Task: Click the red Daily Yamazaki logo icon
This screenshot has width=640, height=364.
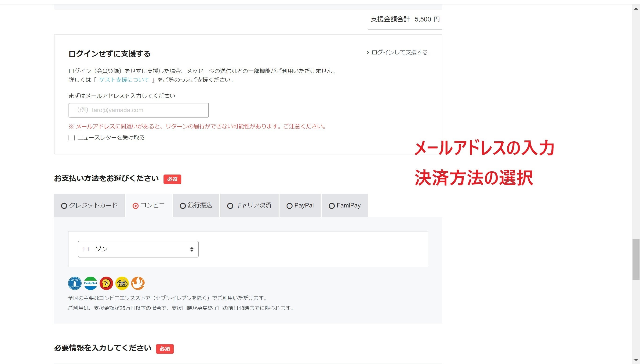Action: tap(106, 283)
